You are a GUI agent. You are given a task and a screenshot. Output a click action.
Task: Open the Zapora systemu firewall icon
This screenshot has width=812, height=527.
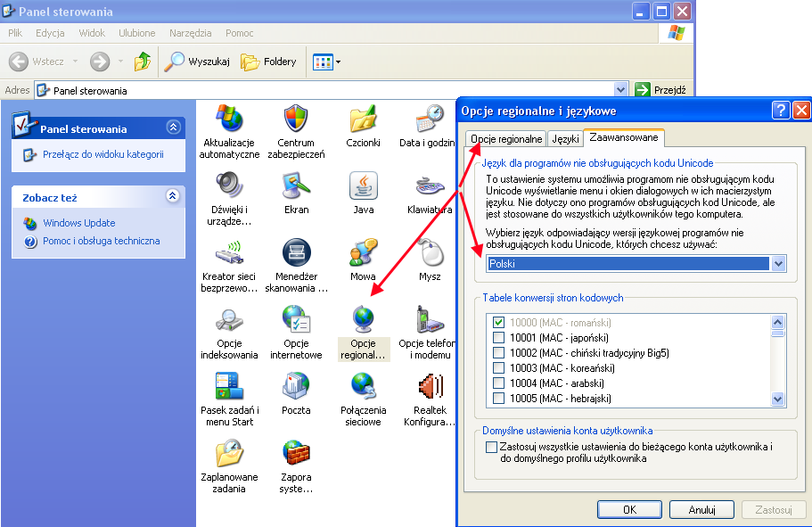pos(295,454)
